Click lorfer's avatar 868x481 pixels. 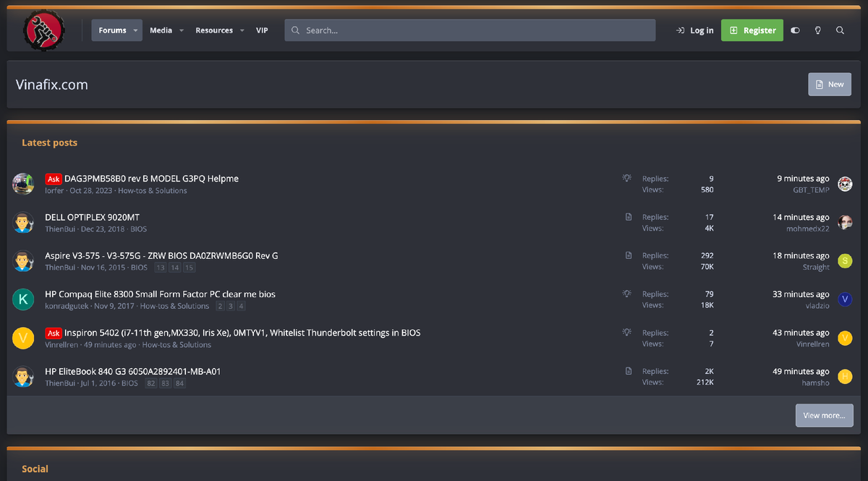point(24,184)
